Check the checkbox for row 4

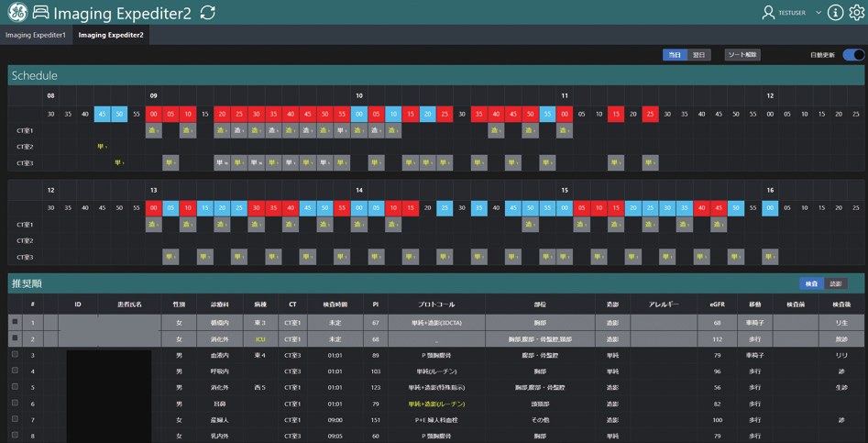click(x=15, y=371)
